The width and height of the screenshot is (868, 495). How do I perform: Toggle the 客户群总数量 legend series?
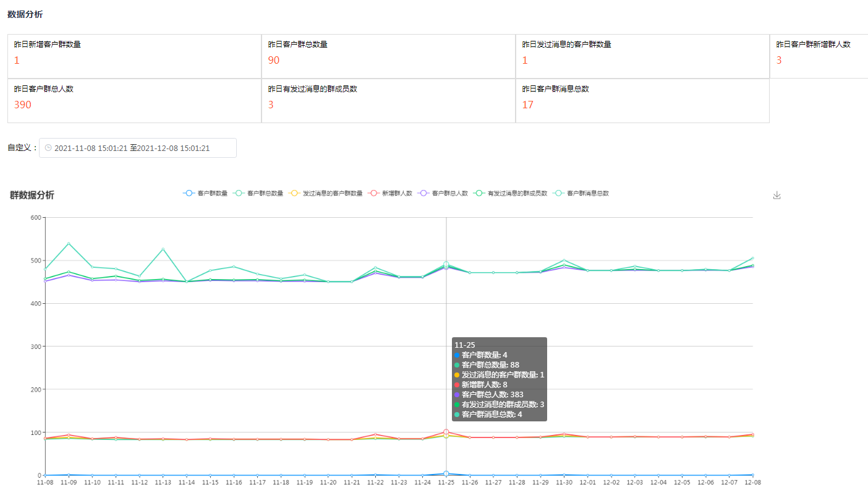[x=258, y=194]
